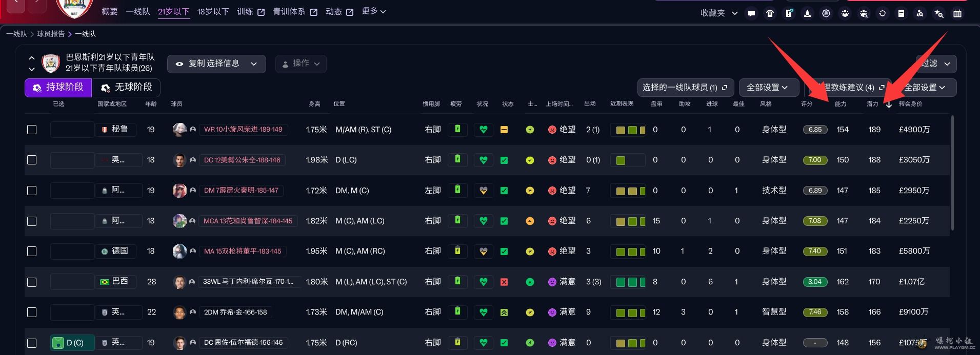Image resolution: width=980 pixels, height=355 pixels.
Task: Tick the checkbox for DC 12美髯公朱仝 row
Action: (x=32, y=160)
